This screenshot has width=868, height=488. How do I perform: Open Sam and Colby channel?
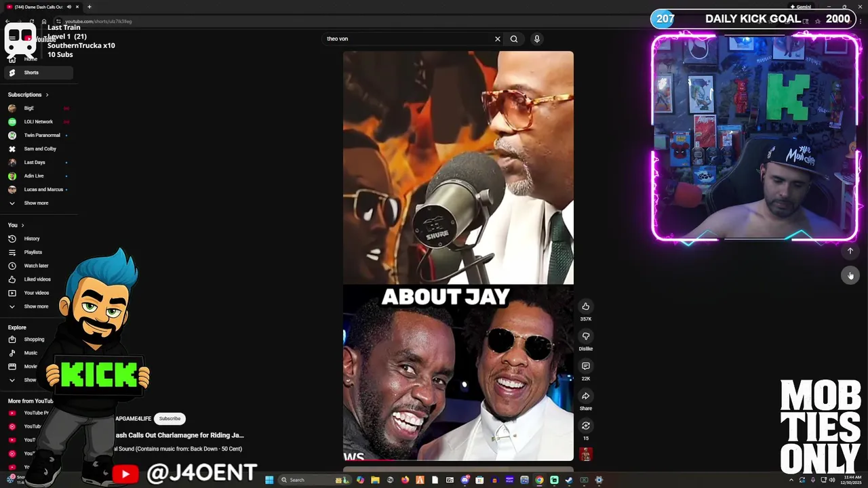tap(37, 148)
